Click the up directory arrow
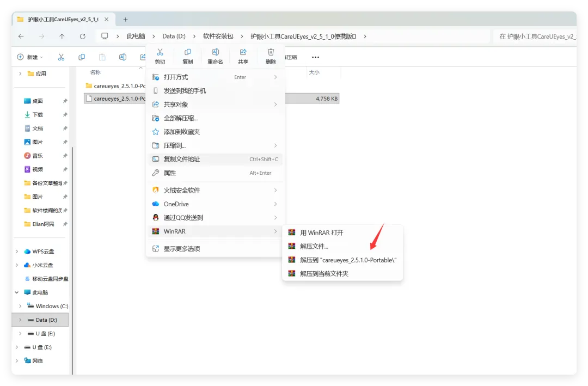 pos(62,36)
